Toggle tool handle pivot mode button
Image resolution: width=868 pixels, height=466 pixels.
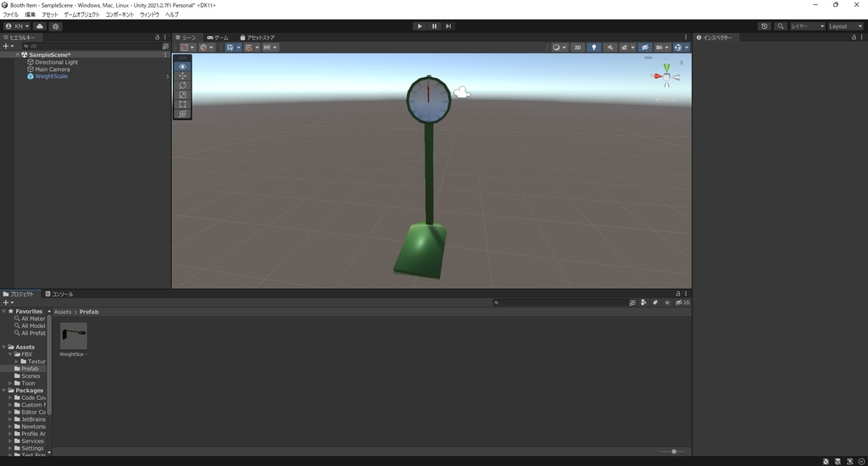click(x=187, y=47)
